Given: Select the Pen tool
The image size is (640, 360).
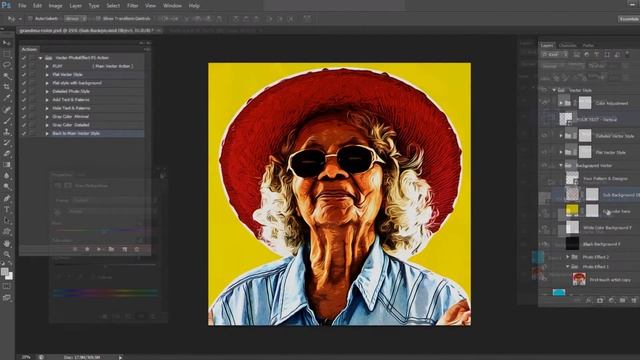Looking at the screenshot, I should click(x=7, y=198).
